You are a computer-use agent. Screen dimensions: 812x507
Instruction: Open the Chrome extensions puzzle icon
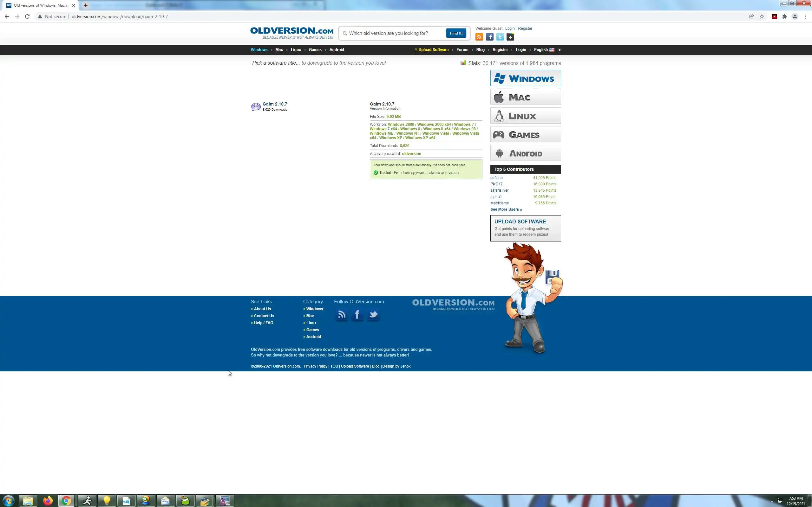[x=784, y=16]
